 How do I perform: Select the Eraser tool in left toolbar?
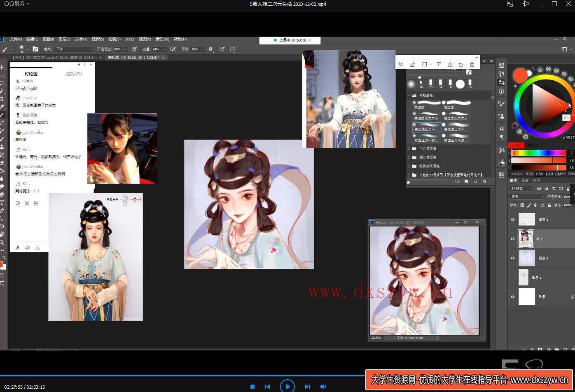(2, 163)
